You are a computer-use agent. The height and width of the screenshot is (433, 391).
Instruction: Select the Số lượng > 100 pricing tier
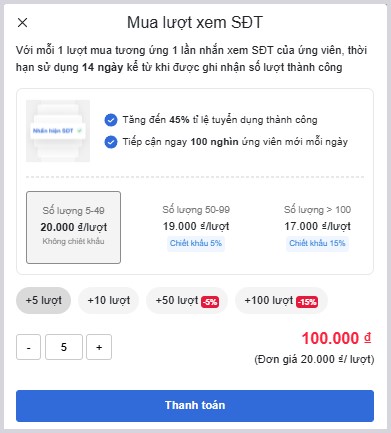click(x=317, y=227)
